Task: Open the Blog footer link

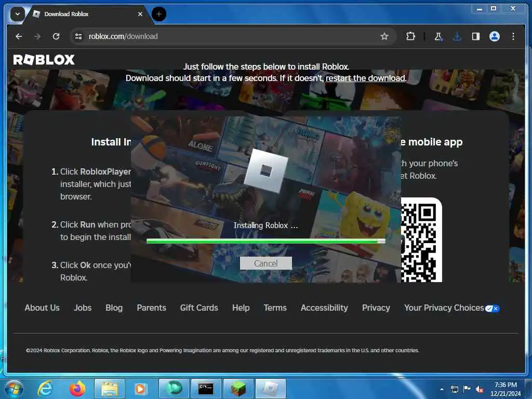Action: 114,308
